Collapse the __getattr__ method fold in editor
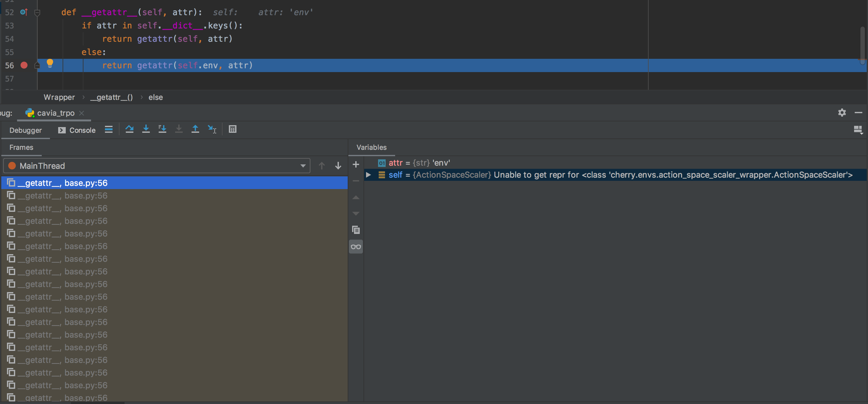Viewport: 868px width, 404px height. pyautogui.click(x=37, y=12)
